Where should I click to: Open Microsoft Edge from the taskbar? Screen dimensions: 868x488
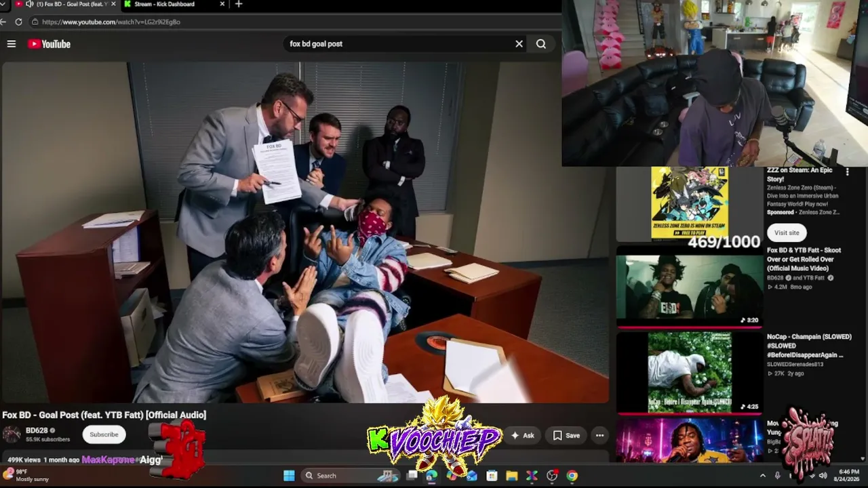click(431, 476)
